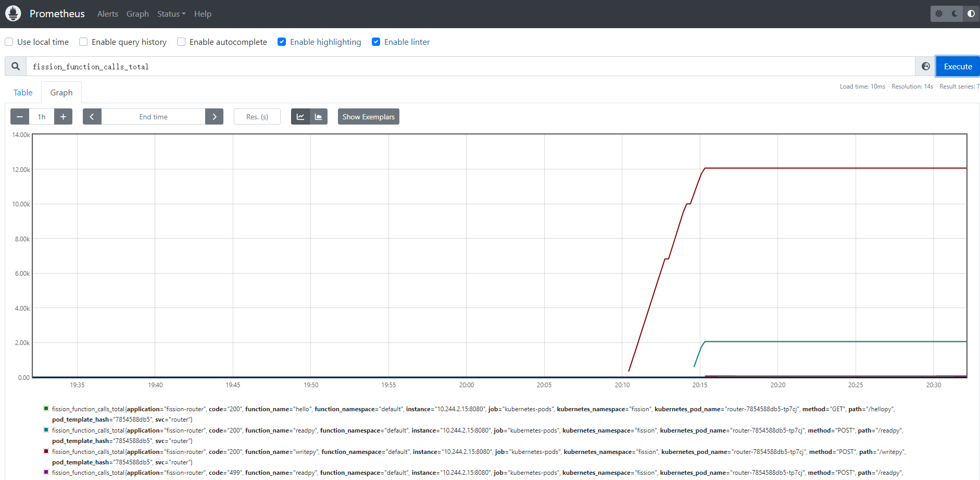This screenshot has height=480, width=980.
Task: Select the line graph display icon
Action: tap(300, 116)
